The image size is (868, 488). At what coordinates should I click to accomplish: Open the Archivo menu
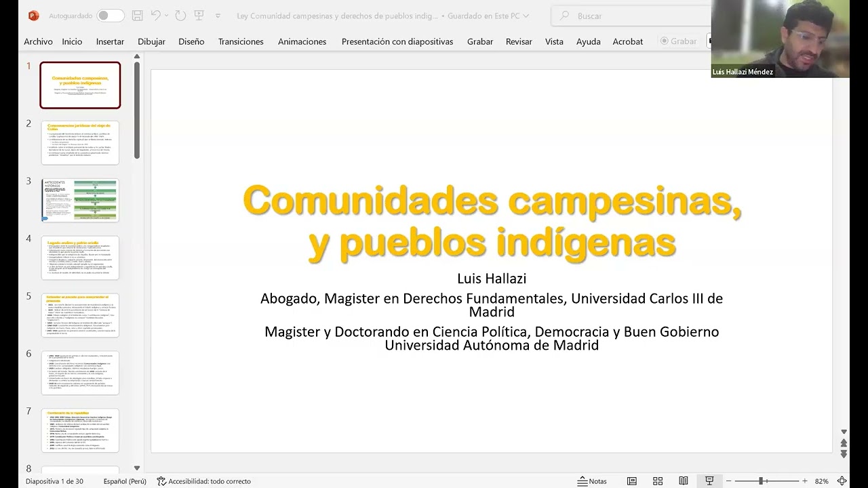38,41
